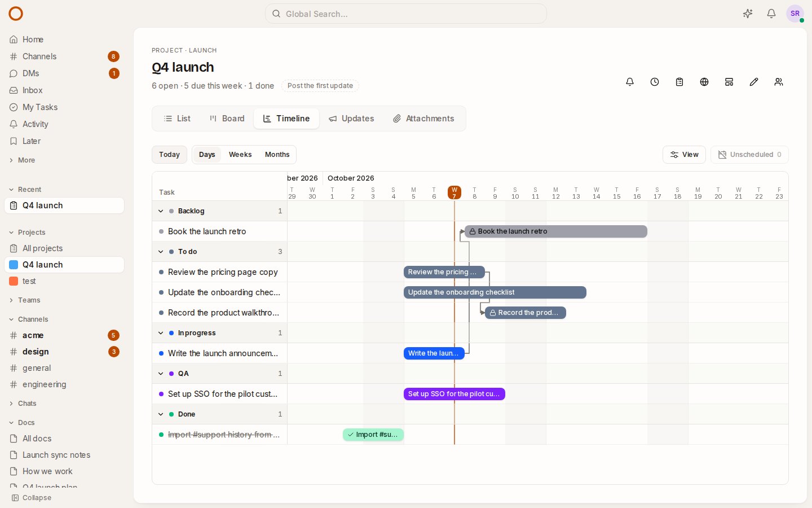Jump to Today on timeline
The image size is (812, 508).
[169, 155]
